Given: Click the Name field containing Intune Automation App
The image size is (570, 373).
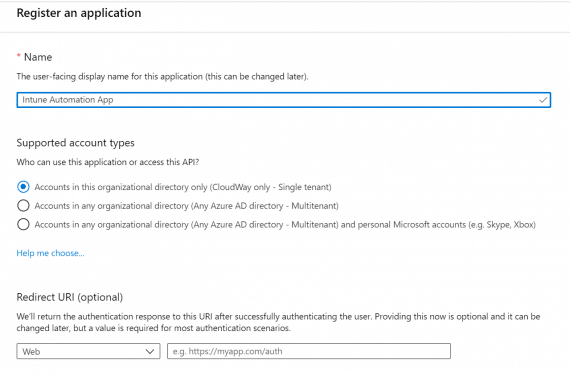Looking at the screenshot, I should (284, 100).
